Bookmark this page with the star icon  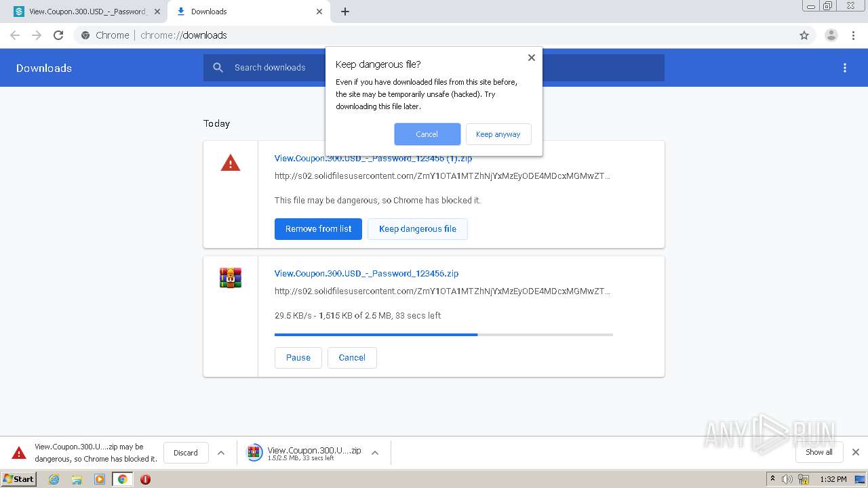tap(804, 35)
